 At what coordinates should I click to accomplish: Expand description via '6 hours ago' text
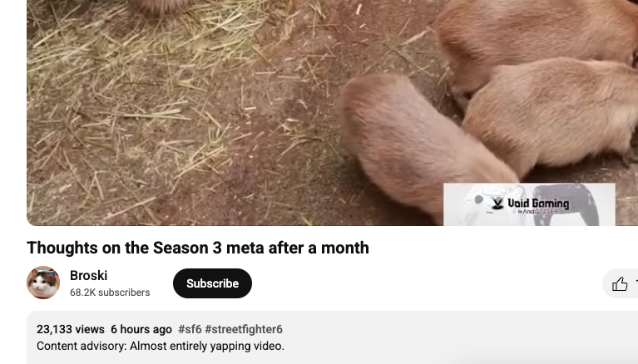point(141,329)
